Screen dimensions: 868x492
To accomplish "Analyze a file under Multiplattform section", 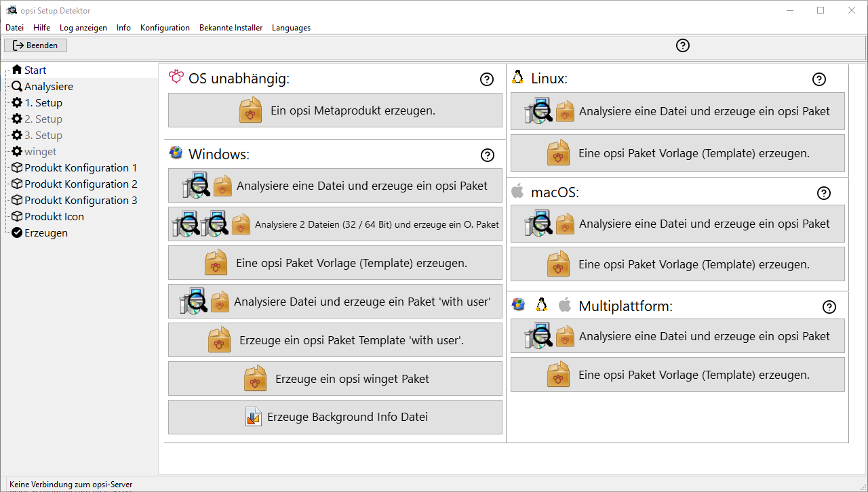I will coord(677,335).
